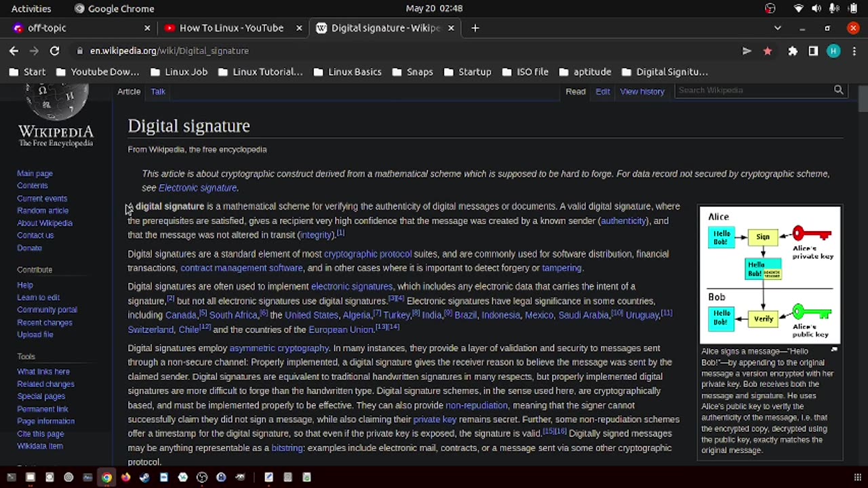
Task: Open the Edit tab of the article
Action: click(x=603, y=91)
